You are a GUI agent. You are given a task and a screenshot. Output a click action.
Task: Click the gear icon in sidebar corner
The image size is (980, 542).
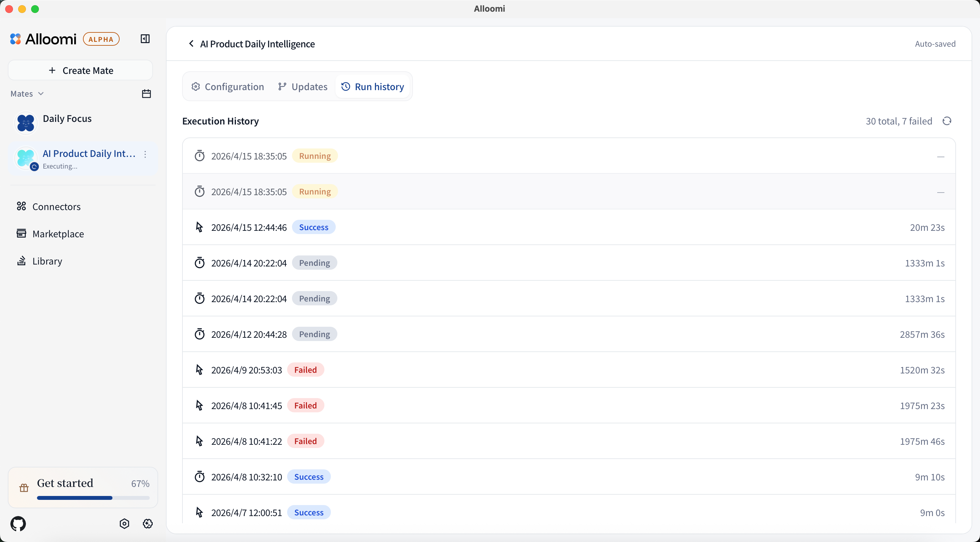click(147, 524)
